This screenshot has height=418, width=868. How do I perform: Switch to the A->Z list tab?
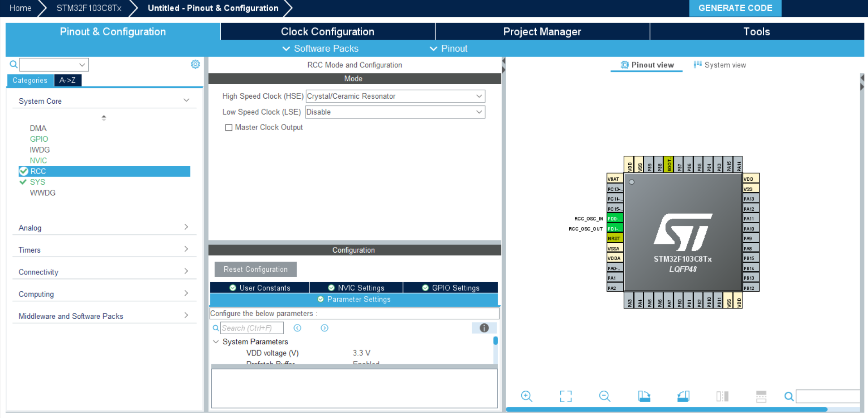click(68, 80)
